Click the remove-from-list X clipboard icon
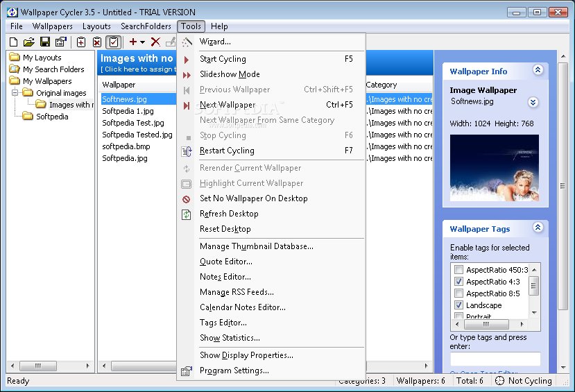Image resolution: width=575 pixels, height=392 pixels. pos(97,42)
